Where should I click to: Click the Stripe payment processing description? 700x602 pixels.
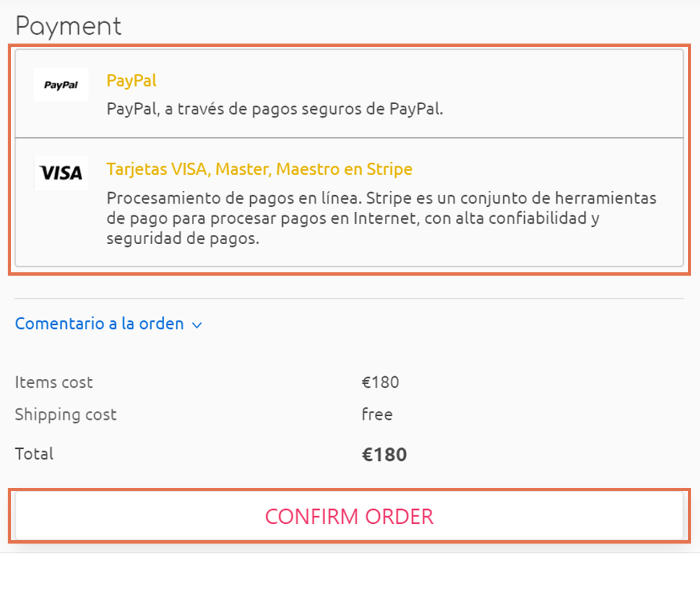[x=381, y=218]
